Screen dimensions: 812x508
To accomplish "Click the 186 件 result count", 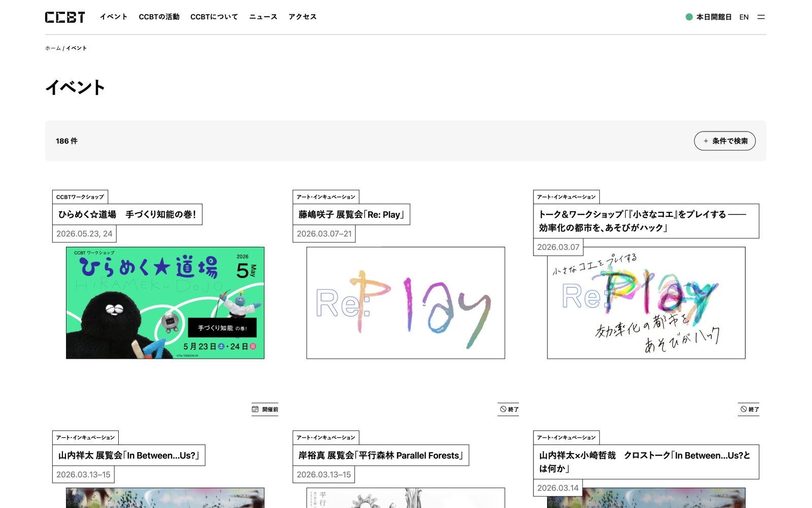I will (x=66, y=141).
